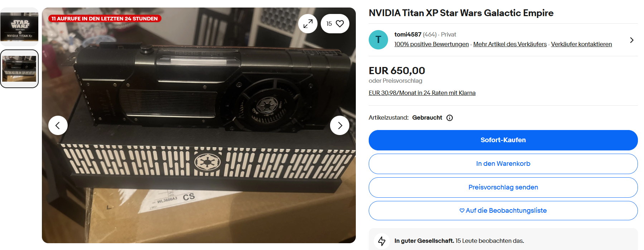The image size is (644, 250).
Task: Click seller name tomi4587
Action: [408, 34]
